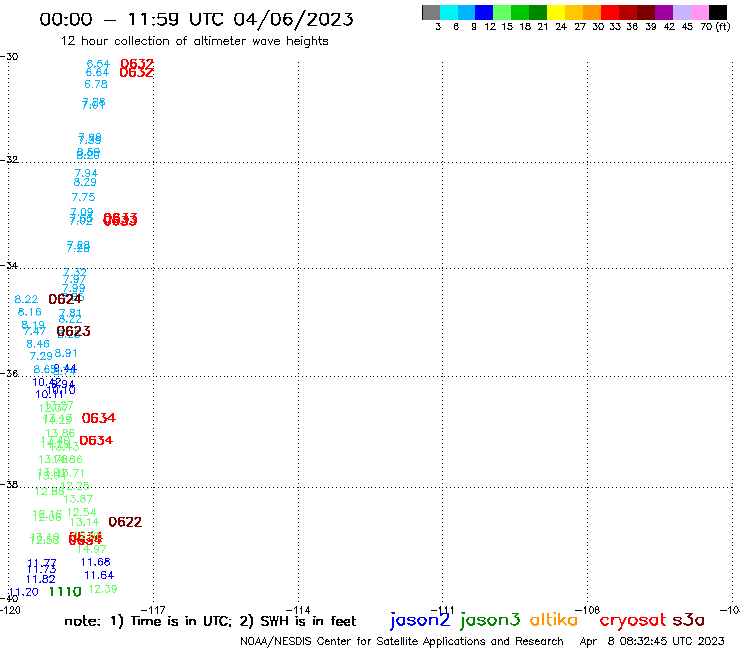Click the wave height value '14.97'
The image size is (740, 650).
point(92,549)
